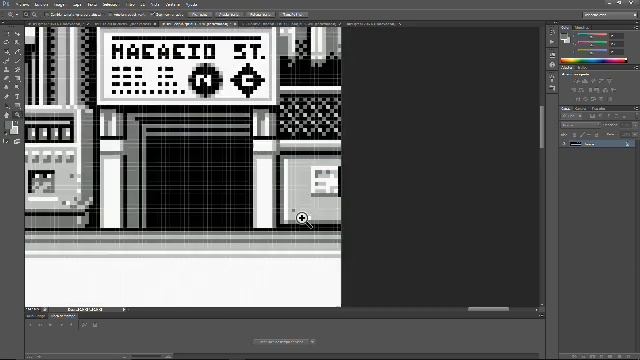Open the status bar document info arrow
The height and width of the screenshot is (360, 640).
pyautogui.click(x=124, y=310)
